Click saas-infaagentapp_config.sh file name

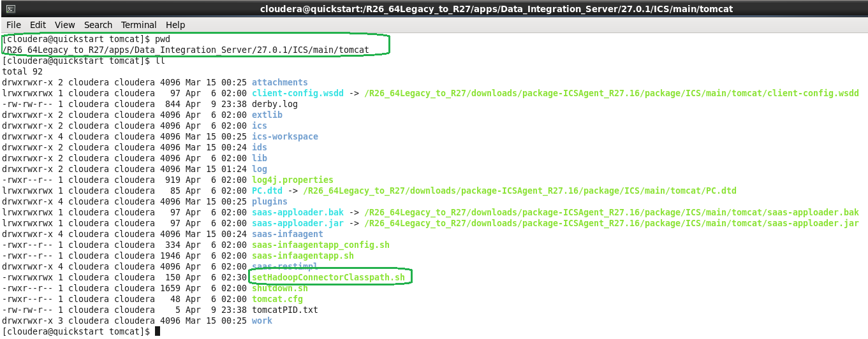click(321, 245)
